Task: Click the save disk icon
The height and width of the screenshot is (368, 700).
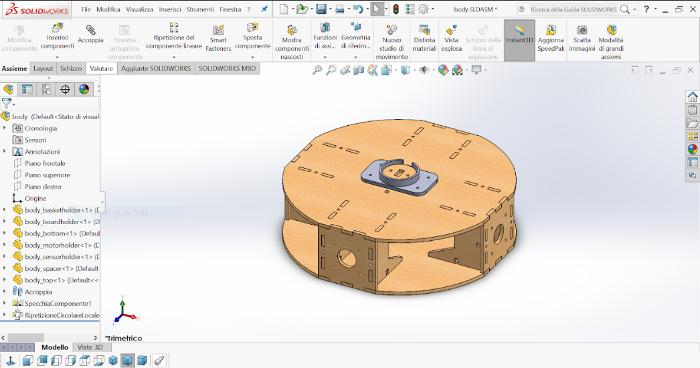Action: coord(321,9)
